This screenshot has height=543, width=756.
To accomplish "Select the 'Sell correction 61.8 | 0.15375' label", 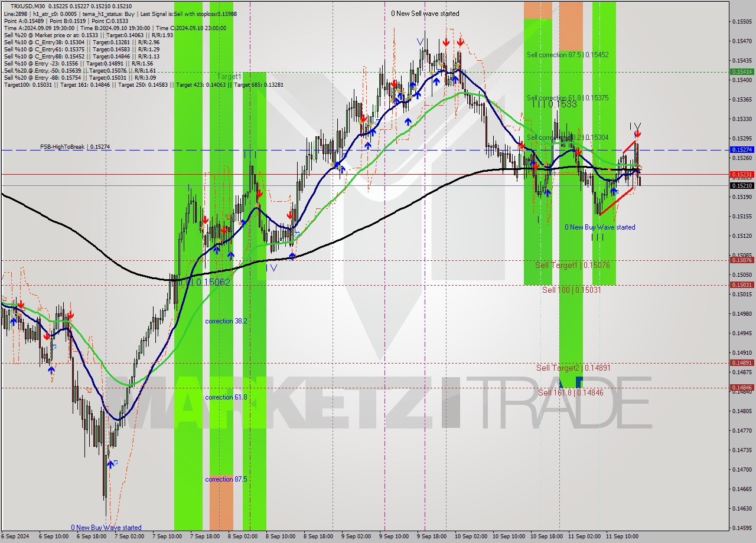I will point(568,98).
